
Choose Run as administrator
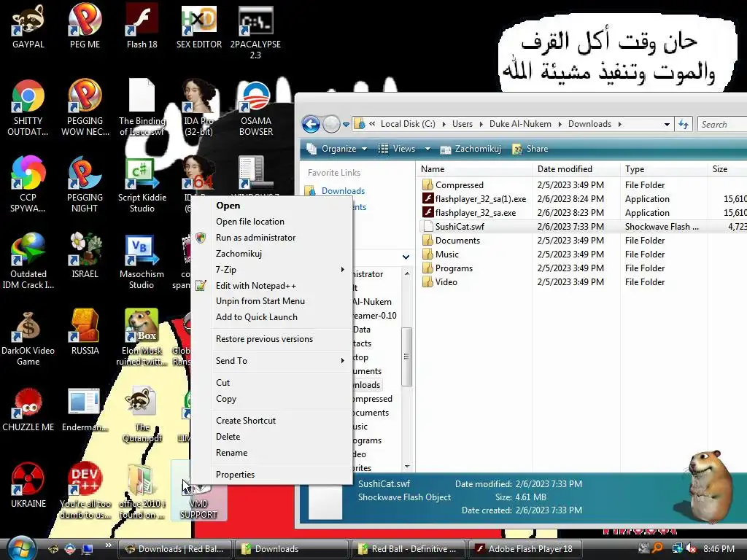(256, 238)
